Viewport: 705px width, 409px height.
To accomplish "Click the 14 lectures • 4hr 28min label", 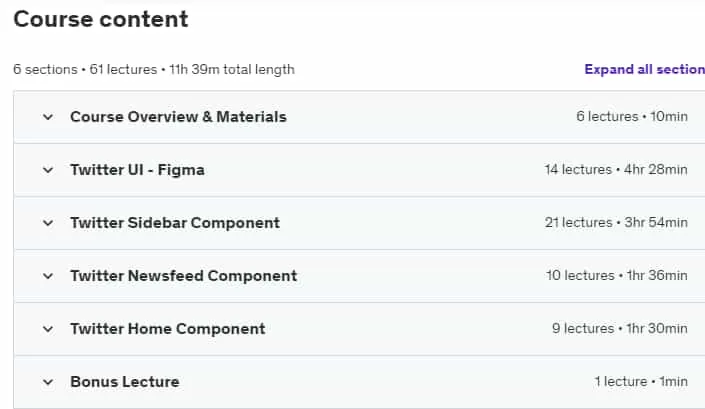I will tap(616, 169).
